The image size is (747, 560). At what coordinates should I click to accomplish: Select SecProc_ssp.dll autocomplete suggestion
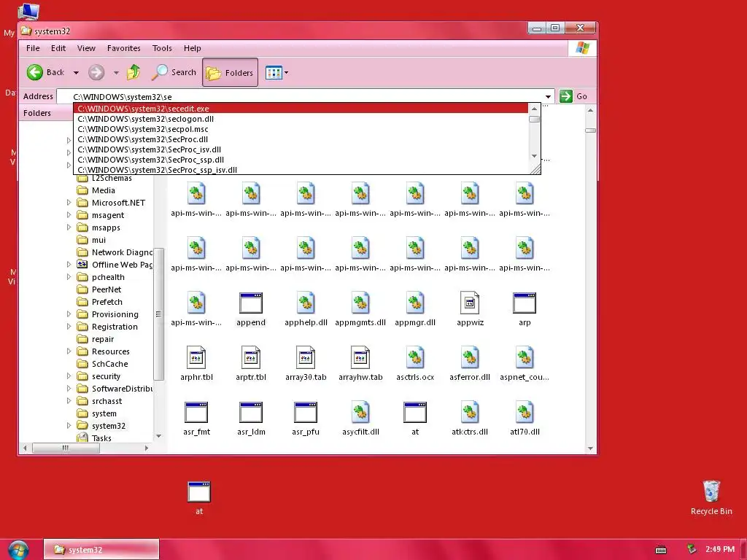pyautogui.click(x=301, y=160)
